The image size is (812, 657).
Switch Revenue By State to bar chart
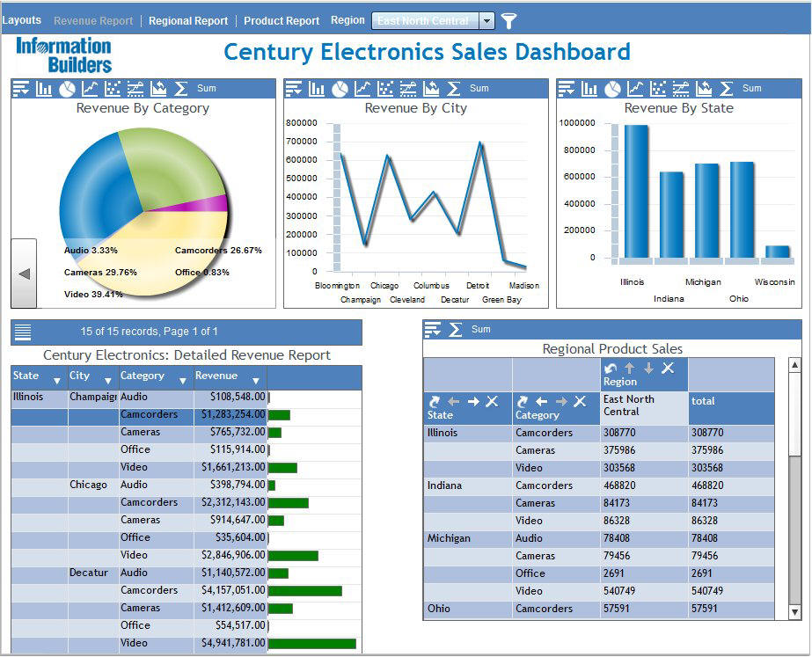click(x=589, y=89)
